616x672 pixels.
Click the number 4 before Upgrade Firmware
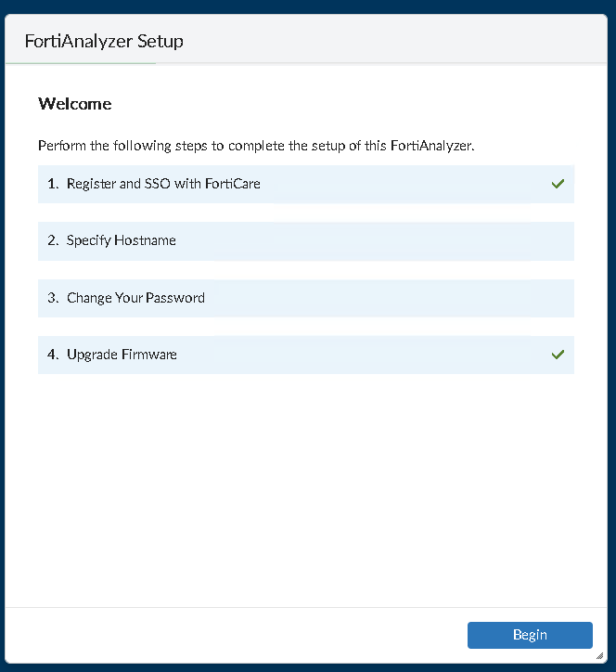[53, 355]
